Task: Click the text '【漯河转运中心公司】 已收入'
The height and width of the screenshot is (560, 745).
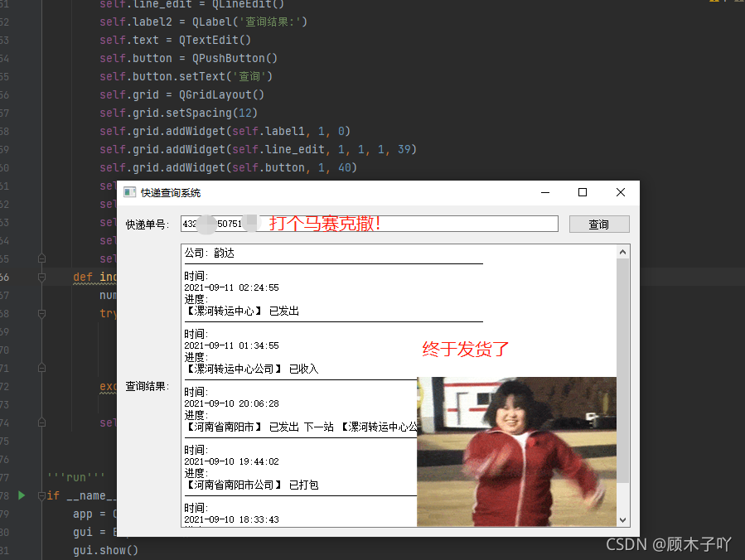Action: click(252, 369)
